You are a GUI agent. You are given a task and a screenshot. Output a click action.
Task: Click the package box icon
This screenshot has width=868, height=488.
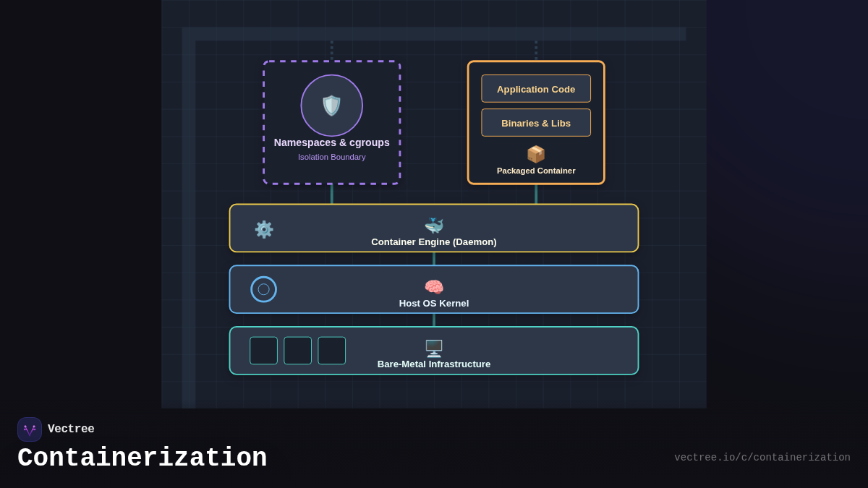535,154
